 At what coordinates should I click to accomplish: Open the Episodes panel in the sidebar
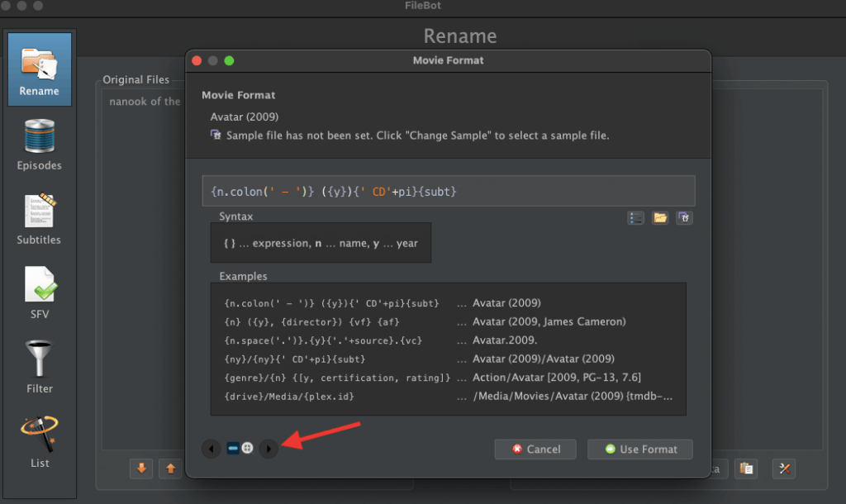[x=40, y=145]
